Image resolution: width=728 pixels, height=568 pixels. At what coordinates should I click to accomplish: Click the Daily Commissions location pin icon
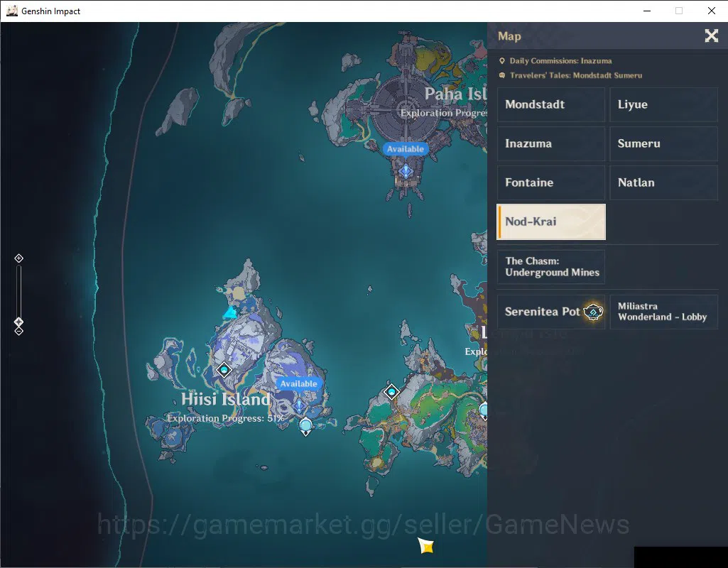(x=502, y=61)
